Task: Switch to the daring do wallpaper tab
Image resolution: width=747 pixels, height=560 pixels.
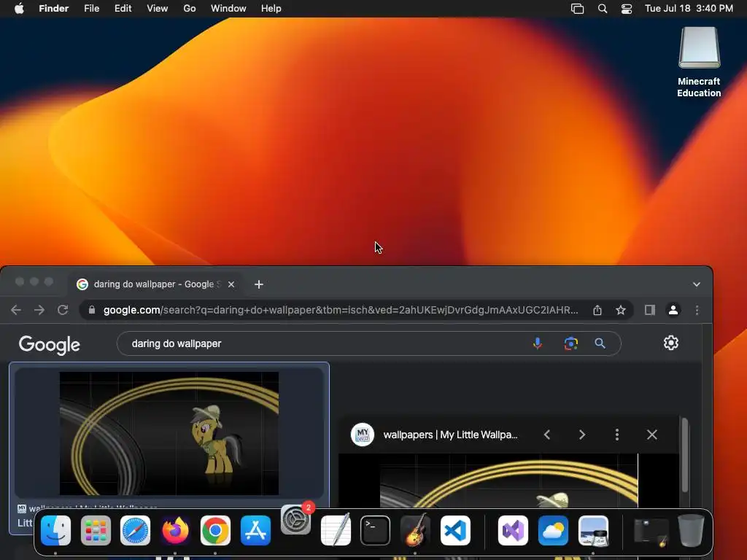Action: 155,284
